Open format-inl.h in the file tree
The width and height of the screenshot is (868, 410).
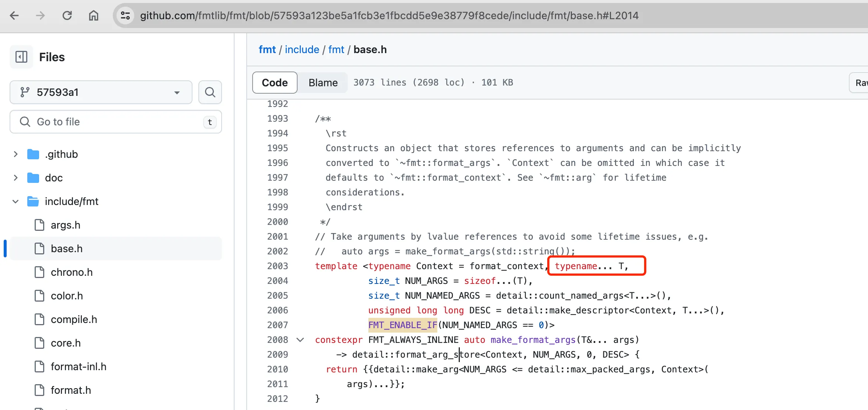[78, 366]
